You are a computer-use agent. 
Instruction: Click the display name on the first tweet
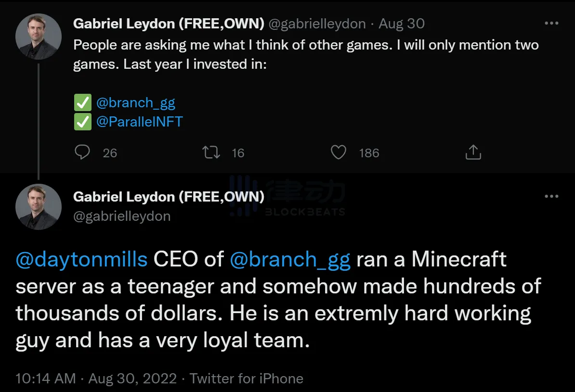(x=169, y=23)
